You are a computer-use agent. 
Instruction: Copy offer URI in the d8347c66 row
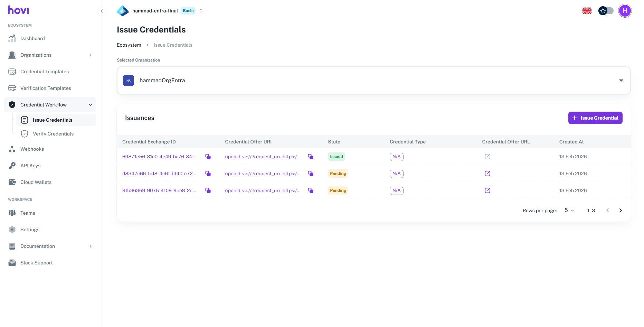[x=311, y=174]
